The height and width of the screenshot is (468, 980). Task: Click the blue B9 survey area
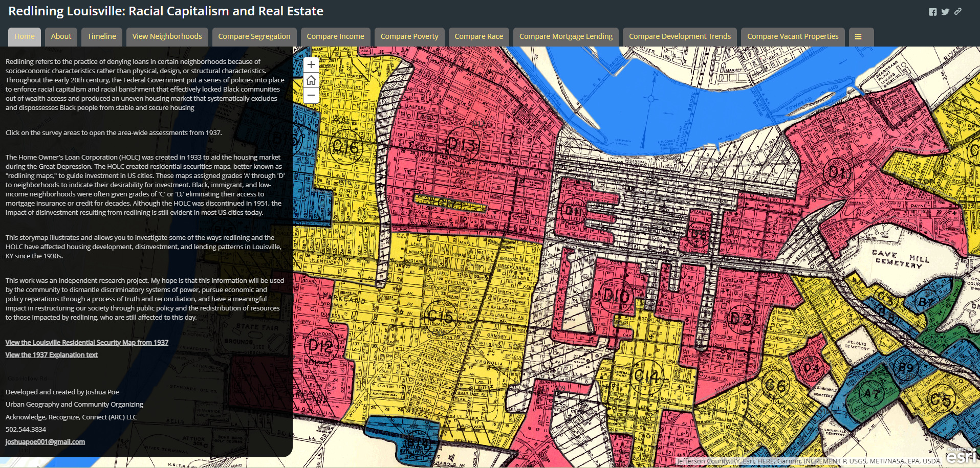point(906,367)
